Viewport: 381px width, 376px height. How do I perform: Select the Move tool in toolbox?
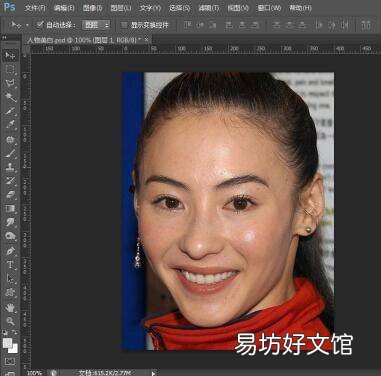click(x=10, y=55)
